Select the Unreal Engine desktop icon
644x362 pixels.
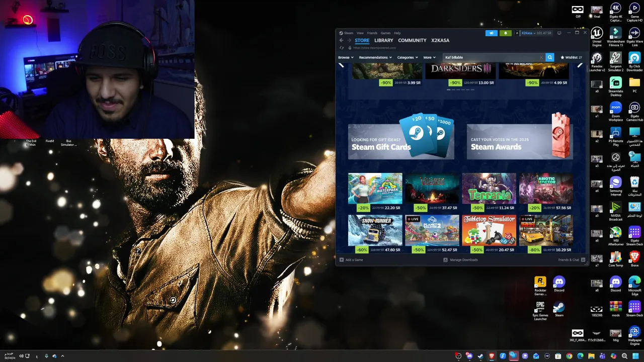click(x=597, y=36)
